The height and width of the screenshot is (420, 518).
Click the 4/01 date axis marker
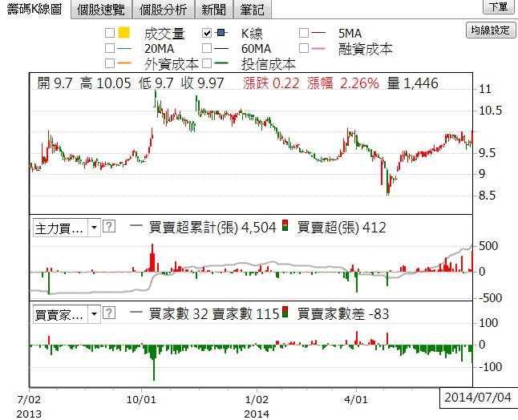click(x=356, y=399)
